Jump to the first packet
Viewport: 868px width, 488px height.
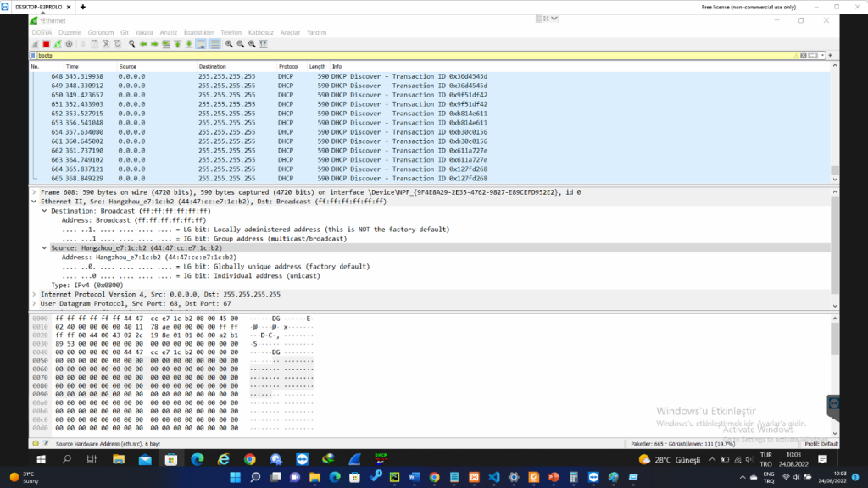coord(178,43)
